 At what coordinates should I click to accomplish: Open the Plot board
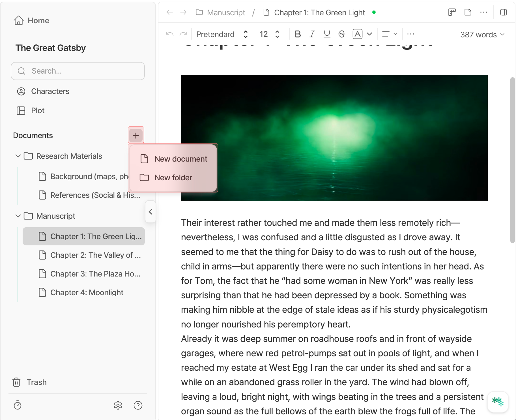(31, 110)
